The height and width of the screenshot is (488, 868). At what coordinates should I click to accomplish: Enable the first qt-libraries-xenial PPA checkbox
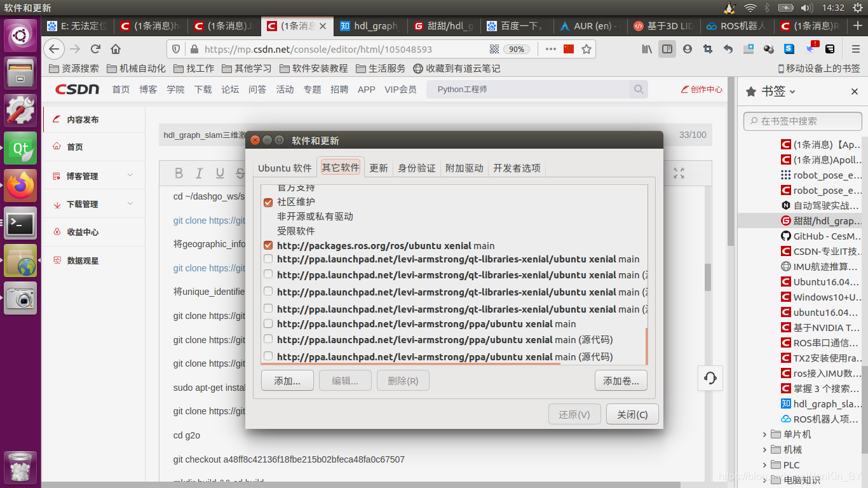click(x=268, y=259)
